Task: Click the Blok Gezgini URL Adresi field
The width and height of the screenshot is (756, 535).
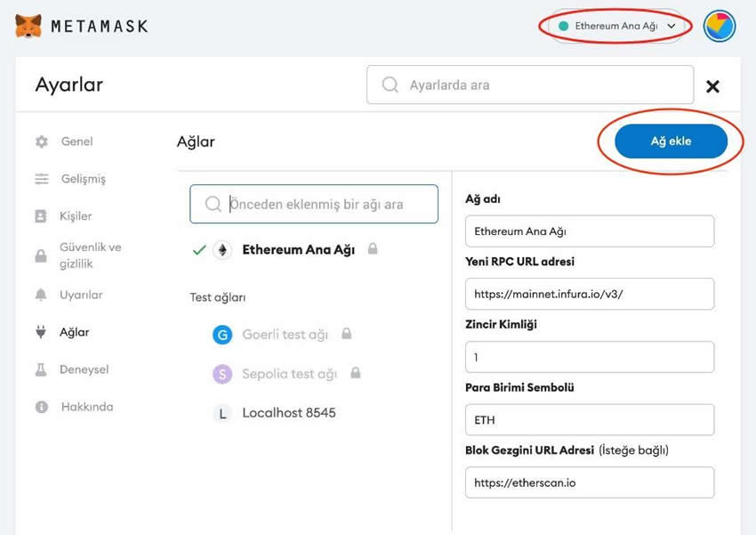Action: coord(589,482)
